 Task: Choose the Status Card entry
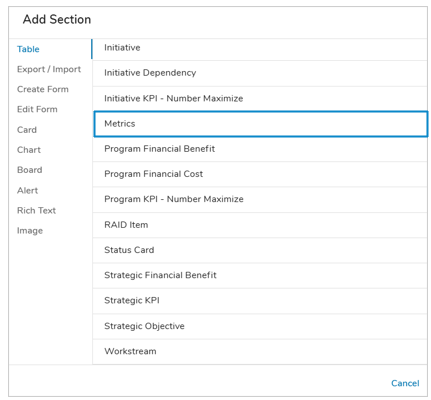coord(260,250)
